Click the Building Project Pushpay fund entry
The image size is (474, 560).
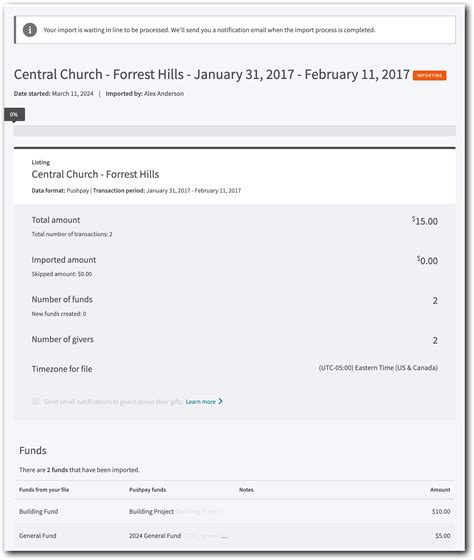[151, 511]
